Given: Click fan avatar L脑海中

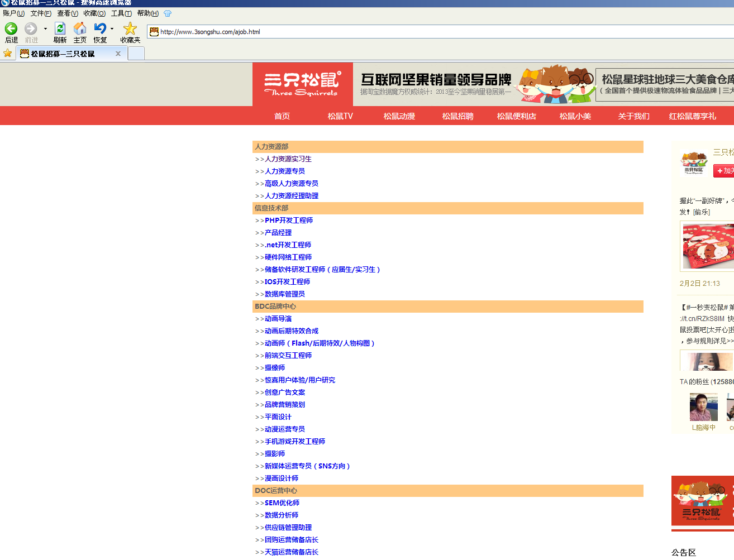Looking at the screenshot, I should (x=703, y=407).
